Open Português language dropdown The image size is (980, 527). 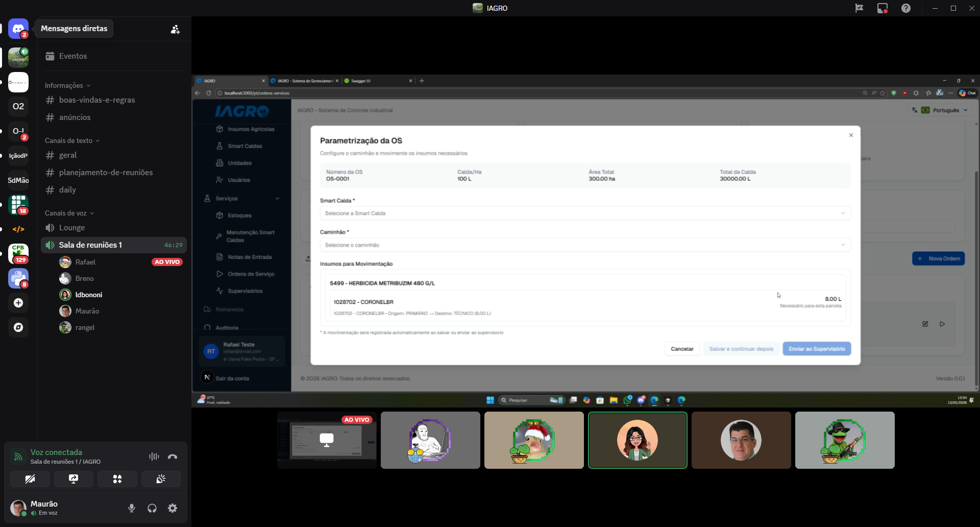tap(940, 110)
